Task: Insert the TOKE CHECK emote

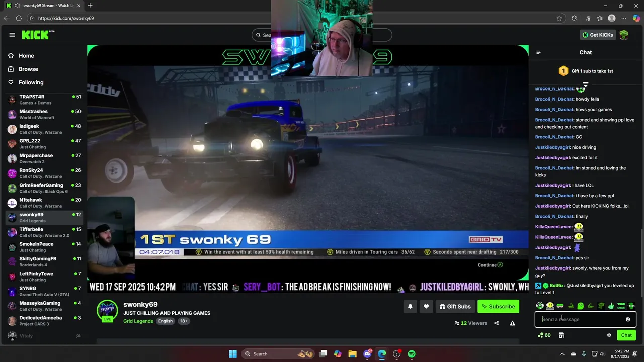Action: (x=621, y=306)
